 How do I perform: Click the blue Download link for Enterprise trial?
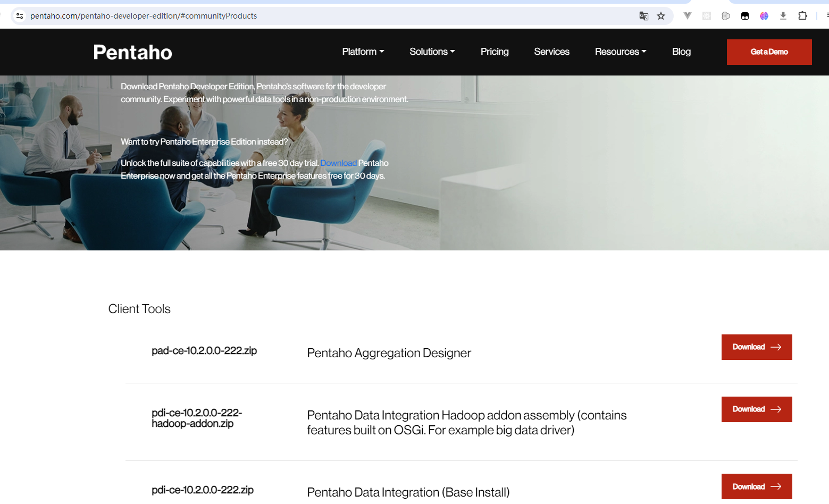(x=338, y=163)
